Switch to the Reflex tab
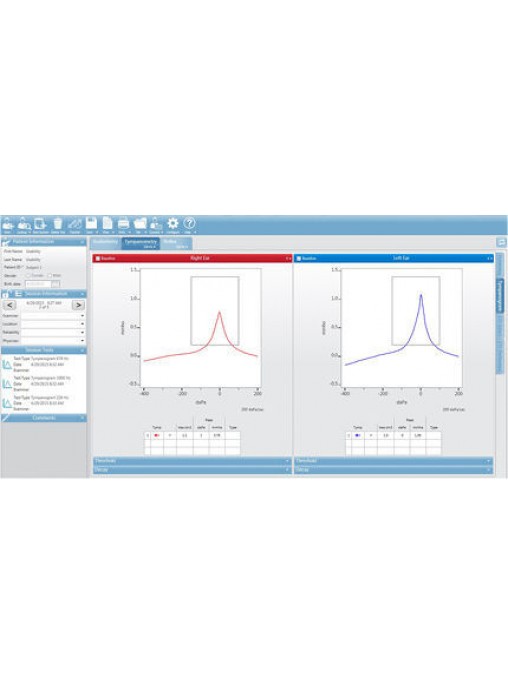 176,243
